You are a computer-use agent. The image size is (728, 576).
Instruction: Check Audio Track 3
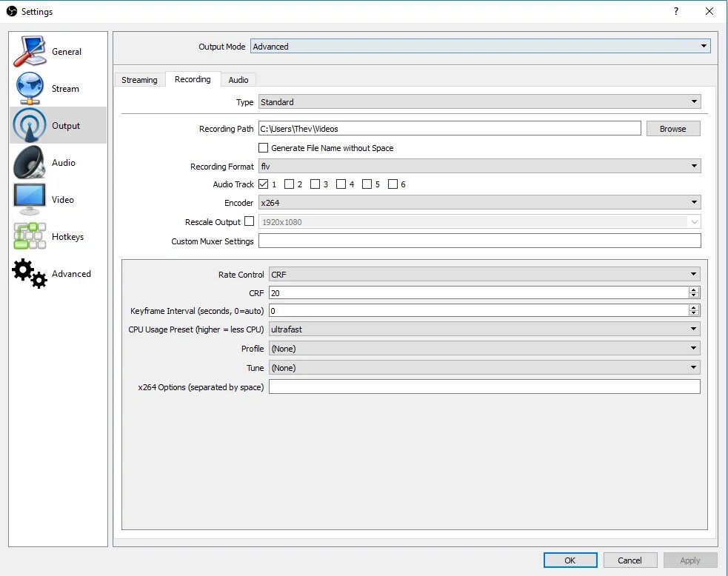315,184
